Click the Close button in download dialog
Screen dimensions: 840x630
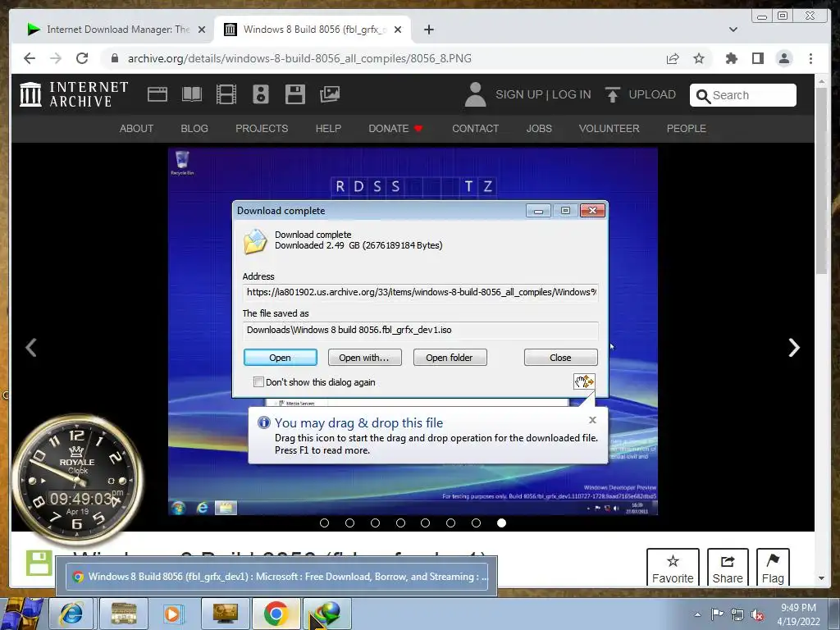coord(560,358)
